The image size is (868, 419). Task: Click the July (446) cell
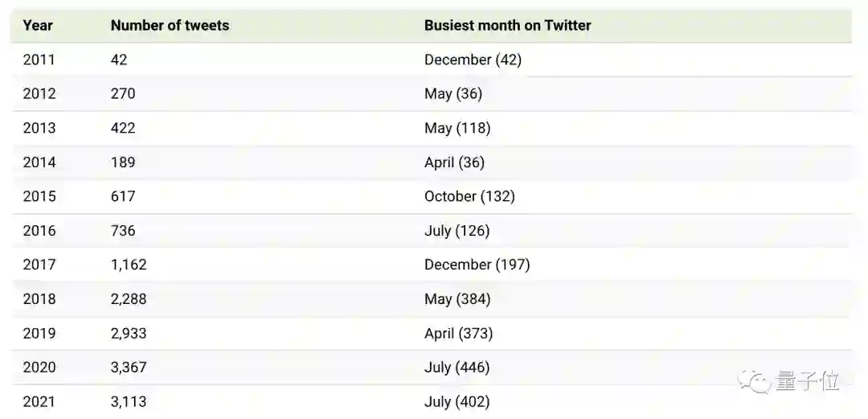457,367
